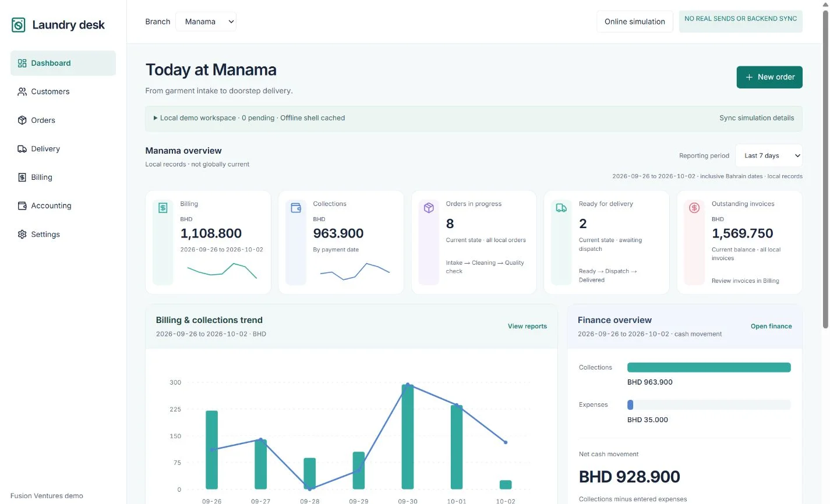Click the Billing sparkline chart
The image size is (830, 504).
[222, 271]
